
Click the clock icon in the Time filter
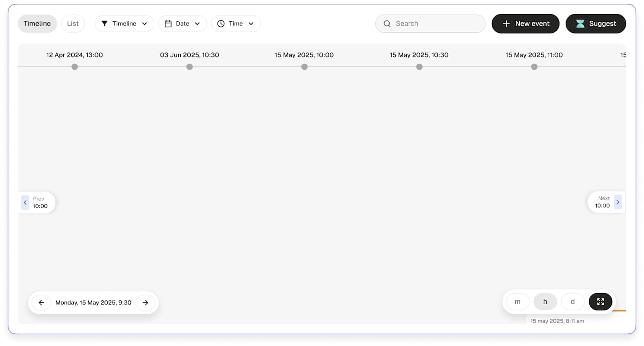[x=221, y=23]
